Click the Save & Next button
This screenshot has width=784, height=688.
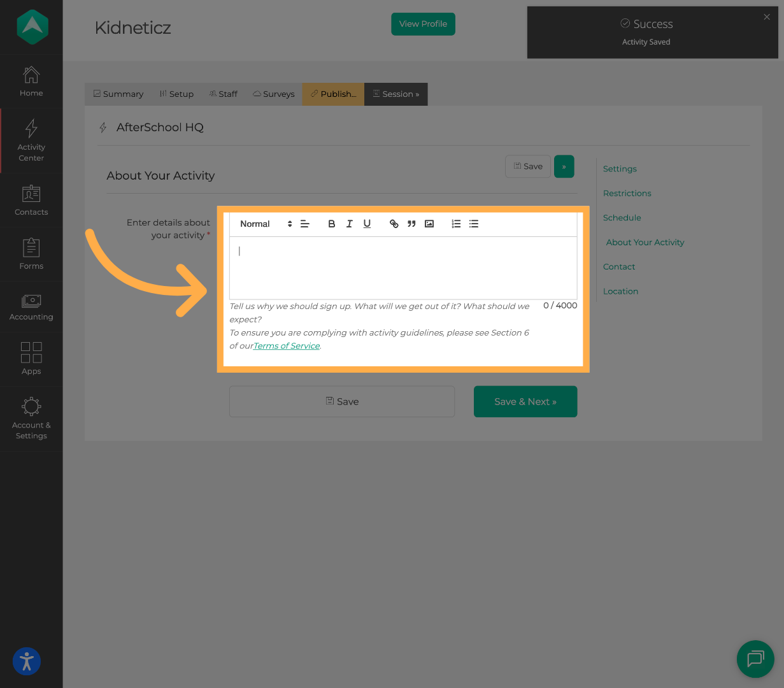point(525,401)
